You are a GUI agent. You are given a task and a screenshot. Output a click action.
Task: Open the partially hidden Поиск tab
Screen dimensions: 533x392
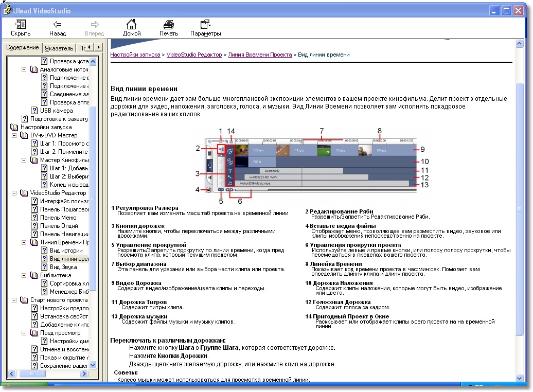[82, 48]
